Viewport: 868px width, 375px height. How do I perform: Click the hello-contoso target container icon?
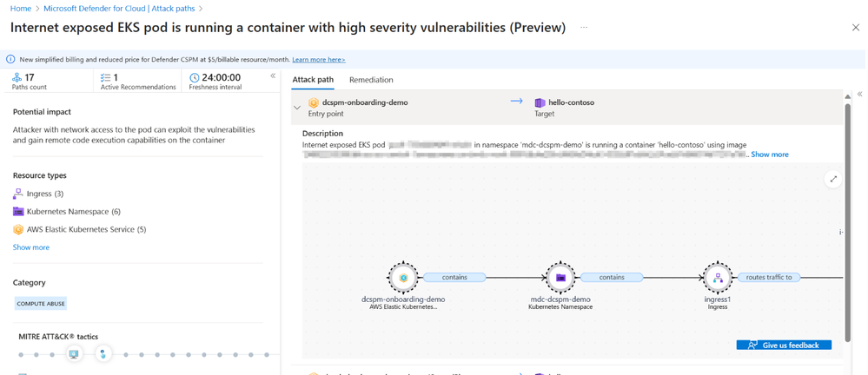540,102
